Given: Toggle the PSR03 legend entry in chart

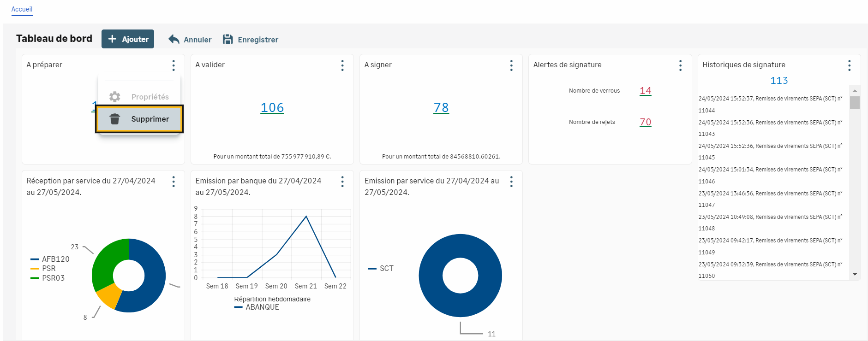Looking at the screenshot, I should (x=53, y=278).
